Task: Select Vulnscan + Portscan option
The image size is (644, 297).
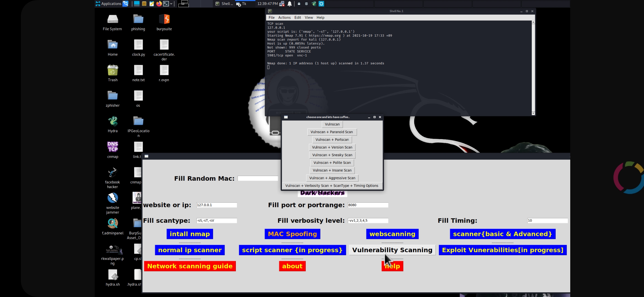Action: [x=332, y=139]
